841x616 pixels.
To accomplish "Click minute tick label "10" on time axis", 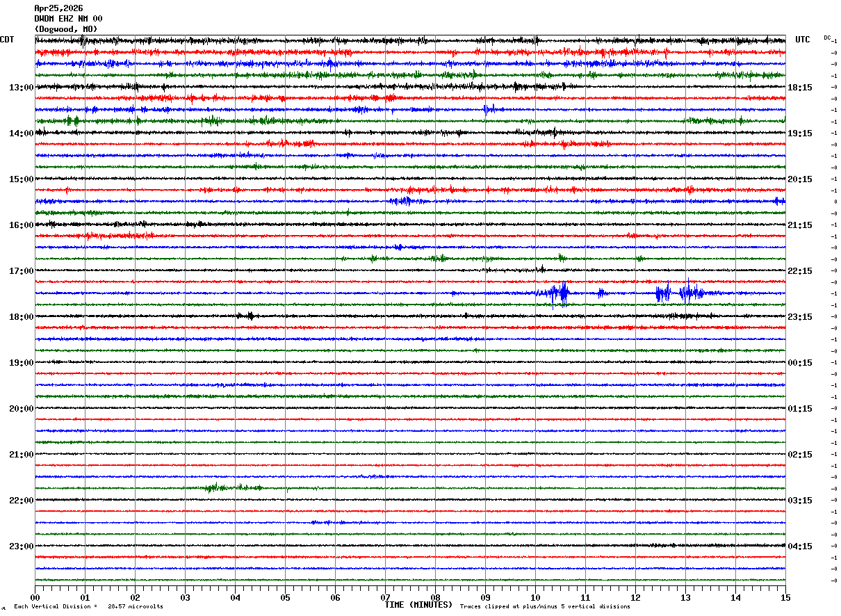I will click(535, 598).
